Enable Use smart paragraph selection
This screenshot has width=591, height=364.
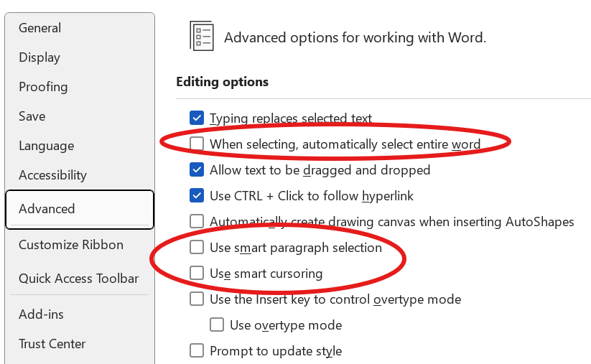pos(197,247)
